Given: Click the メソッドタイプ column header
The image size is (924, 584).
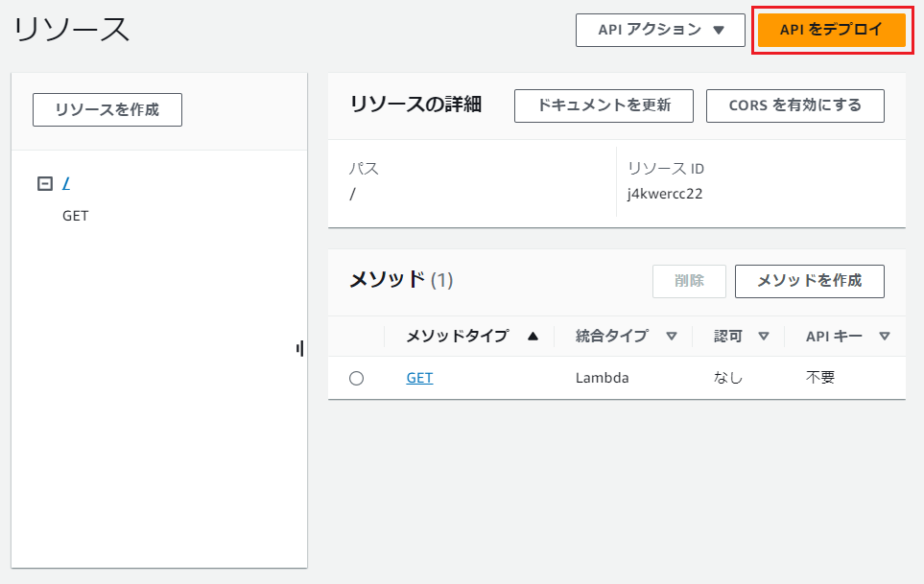Looking at the screenshot, I should click(458, 337).
